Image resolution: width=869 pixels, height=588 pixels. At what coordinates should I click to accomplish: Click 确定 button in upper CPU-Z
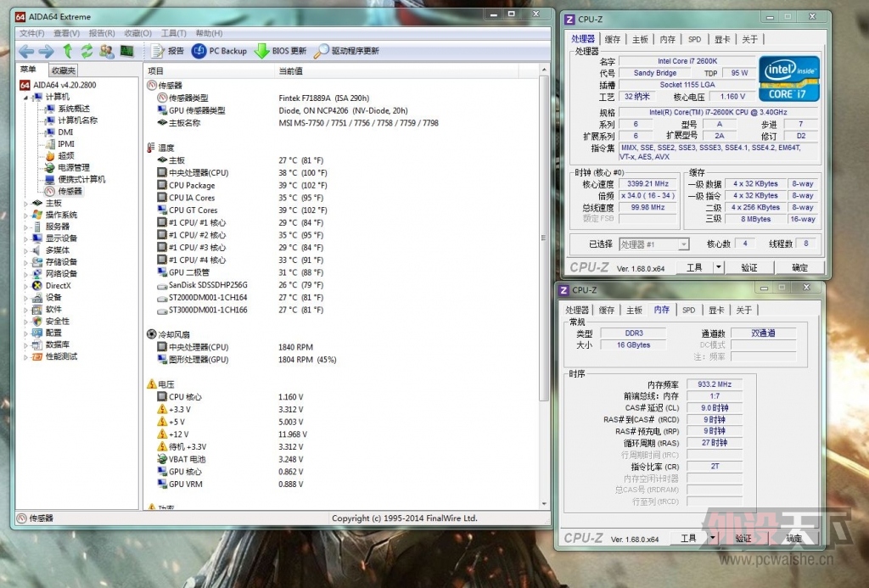pyautogui.click(x=799, y=267)
